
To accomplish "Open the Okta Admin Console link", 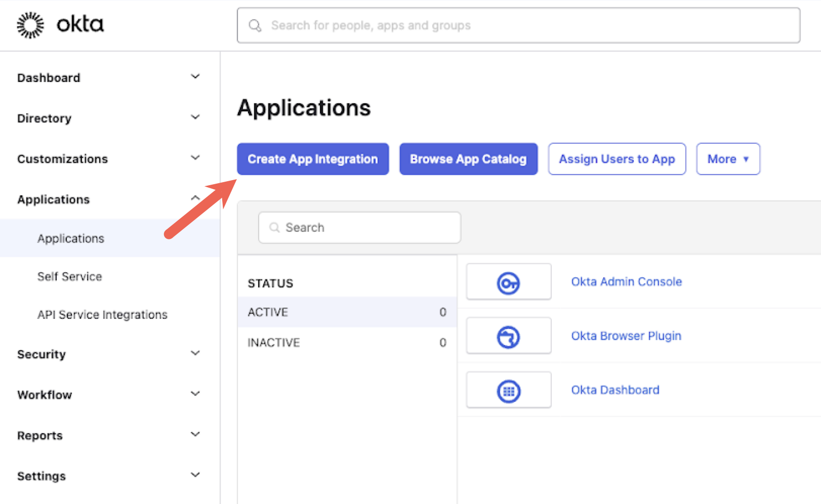I will click(x=627, y=281).
